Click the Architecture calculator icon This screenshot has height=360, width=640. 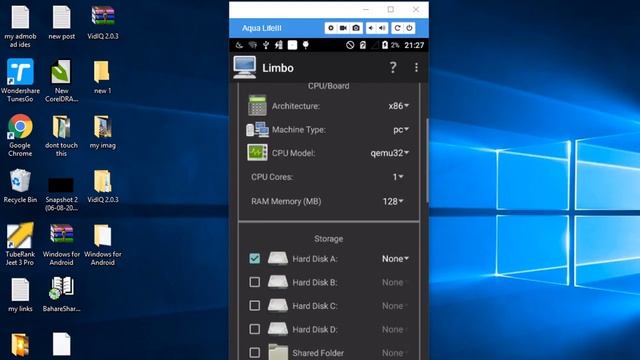257,106
